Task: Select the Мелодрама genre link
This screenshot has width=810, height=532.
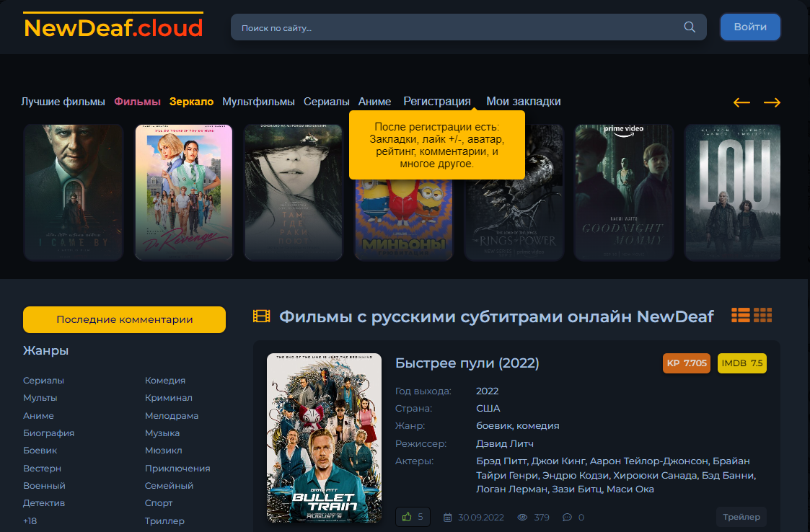Action: pyautogui.click(x=172, y=415)
